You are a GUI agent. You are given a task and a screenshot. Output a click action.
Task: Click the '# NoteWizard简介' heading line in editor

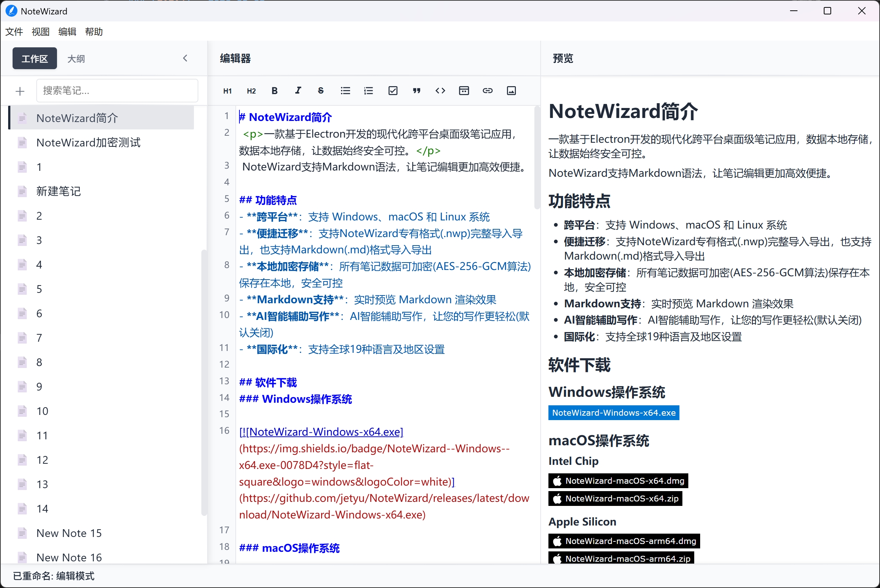point(286,117)
